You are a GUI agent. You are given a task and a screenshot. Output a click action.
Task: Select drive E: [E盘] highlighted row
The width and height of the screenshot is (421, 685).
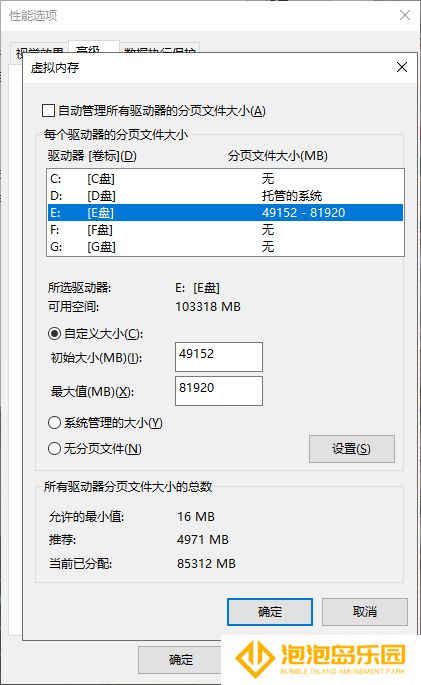225,213
